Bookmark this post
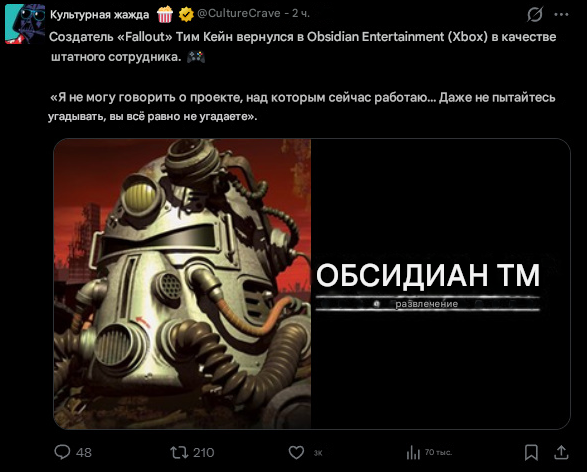Screen dimensions: 587x472 click(531, 452)
